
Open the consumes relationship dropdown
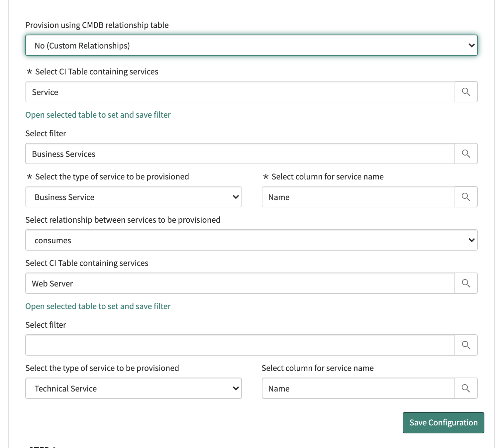(x=251, y=240)
